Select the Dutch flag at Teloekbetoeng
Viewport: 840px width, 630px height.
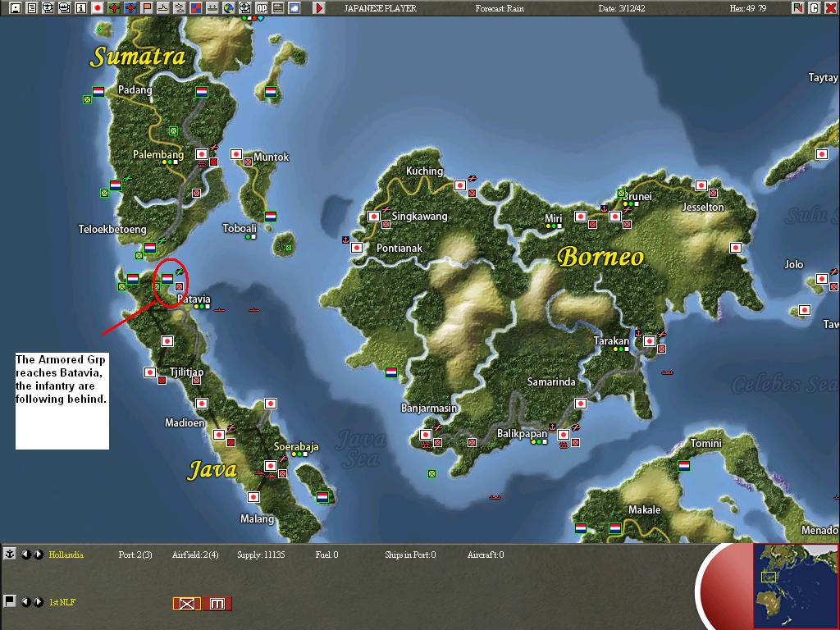pyautogui.click(x=150, y=248)
